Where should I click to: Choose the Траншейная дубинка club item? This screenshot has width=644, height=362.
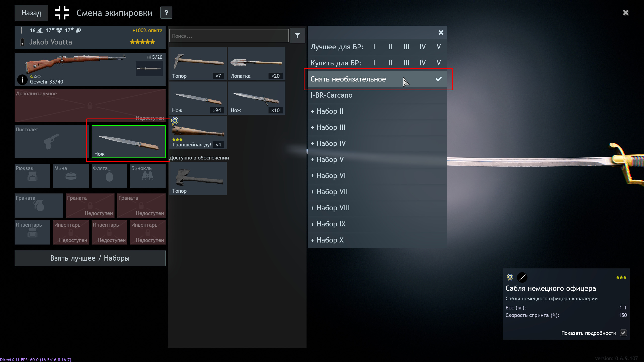[x=198, y=133]
